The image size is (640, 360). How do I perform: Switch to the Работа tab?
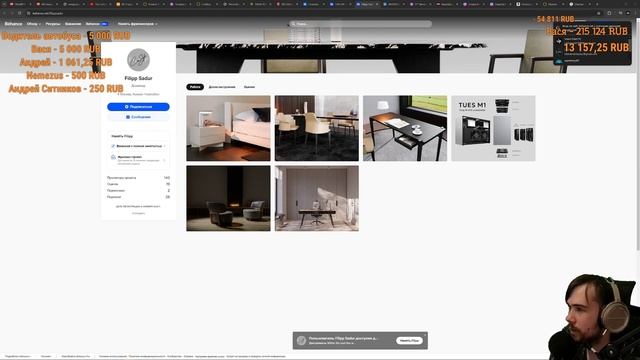(x=195, y=87)
